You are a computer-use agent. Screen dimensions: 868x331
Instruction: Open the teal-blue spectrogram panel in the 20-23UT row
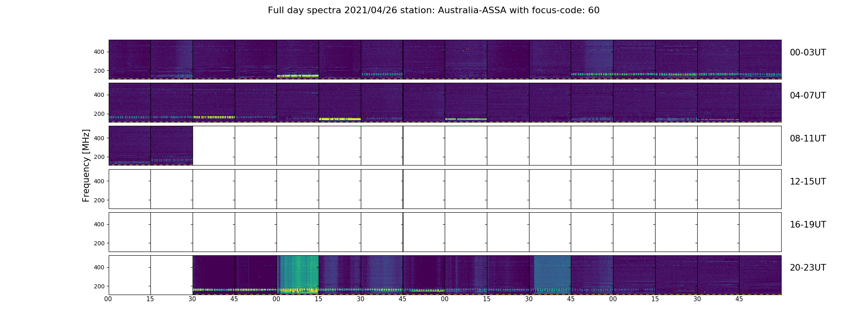coord(550,275)
